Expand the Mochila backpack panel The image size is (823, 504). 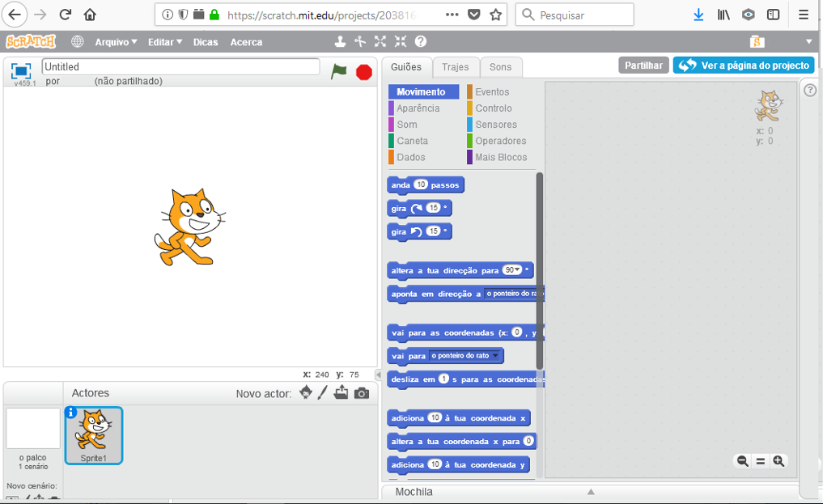[x=591, y=492]
